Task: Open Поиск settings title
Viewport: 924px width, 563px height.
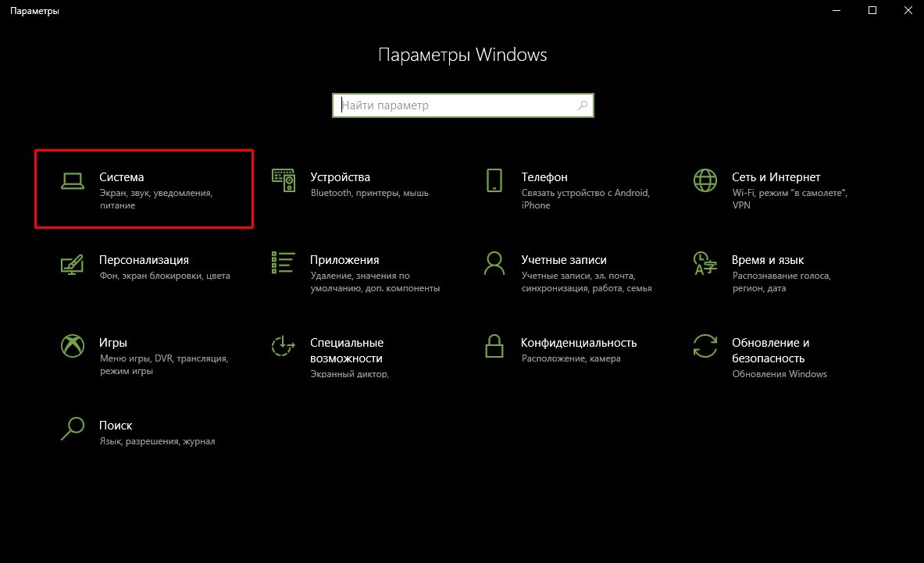Action: (x=116, y=426)
